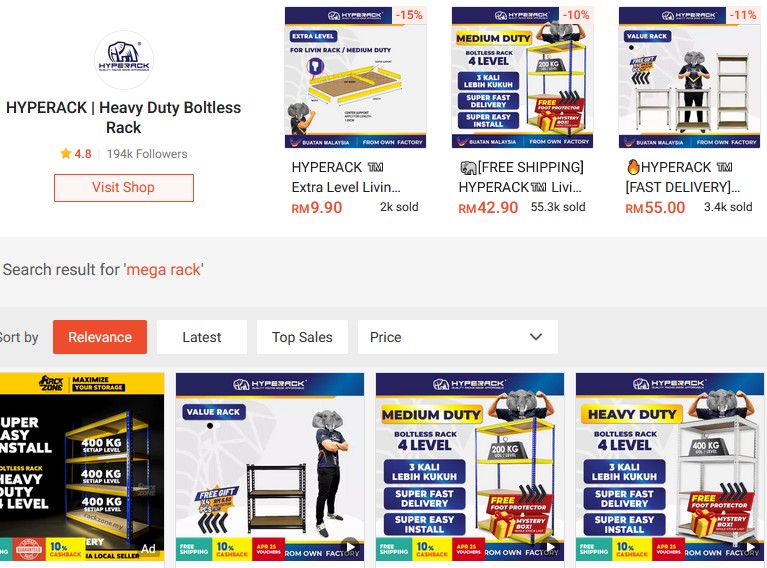Open the Hyperack Heavy Duty Boltless Rack shop name

tap(124, 117)
